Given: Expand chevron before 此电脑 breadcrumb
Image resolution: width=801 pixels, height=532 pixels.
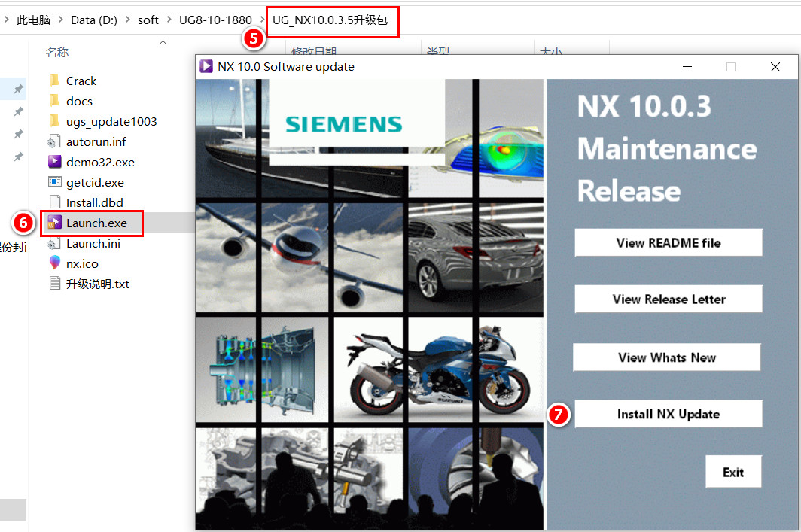Looking at the screenshot, I should [x=7, y=20].
